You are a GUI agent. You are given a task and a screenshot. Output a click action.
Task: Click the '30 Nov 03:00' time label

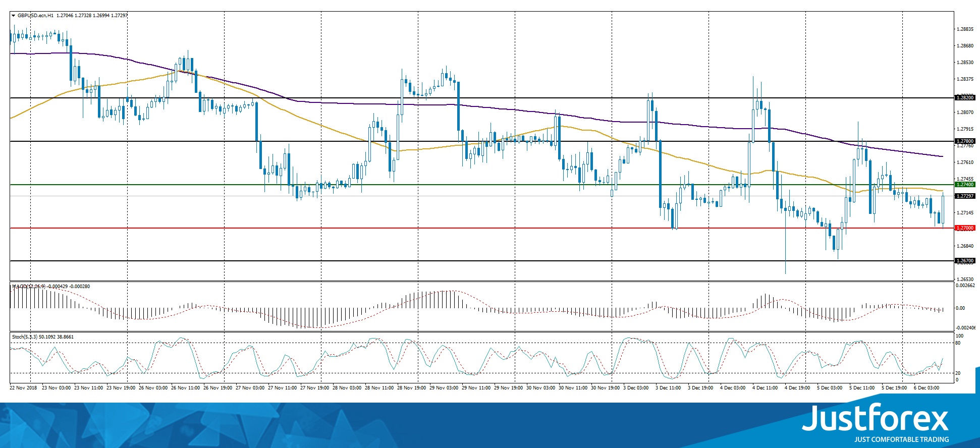coord(541,388)
